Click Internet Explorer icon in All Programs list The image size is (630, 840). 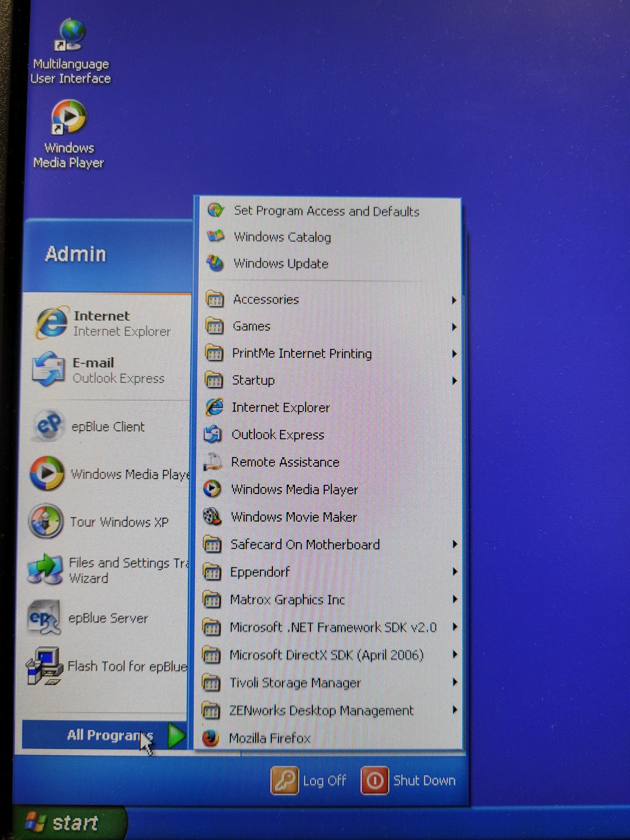(214, 407)
